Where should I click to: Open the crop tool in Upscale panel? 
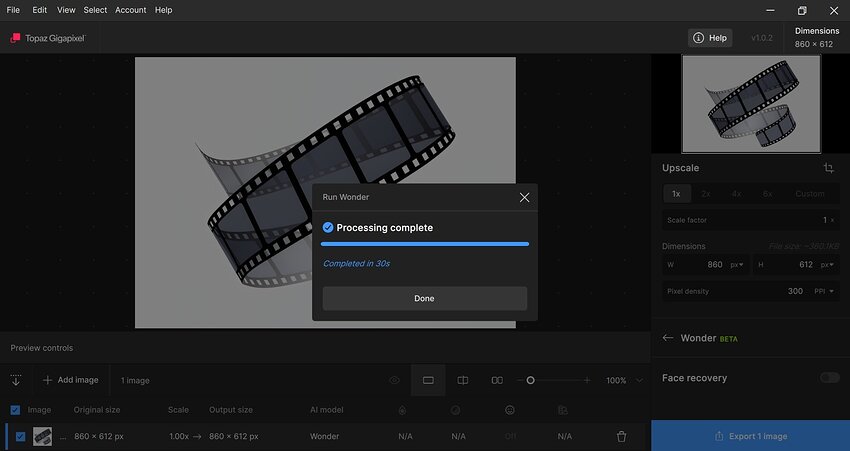point(828,168)
